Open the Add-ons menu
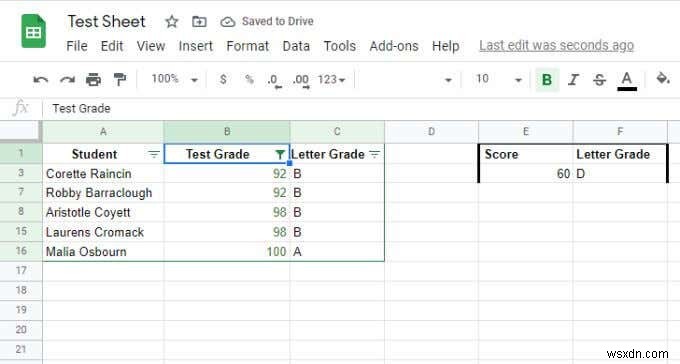 pos(394,46)
